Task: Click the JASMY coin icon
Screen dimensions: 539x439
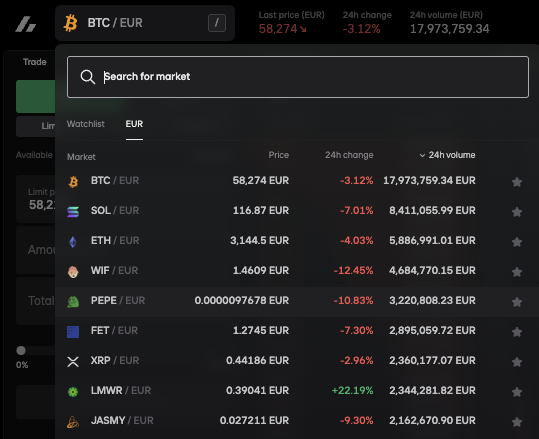Action: (x=73, y=422)
